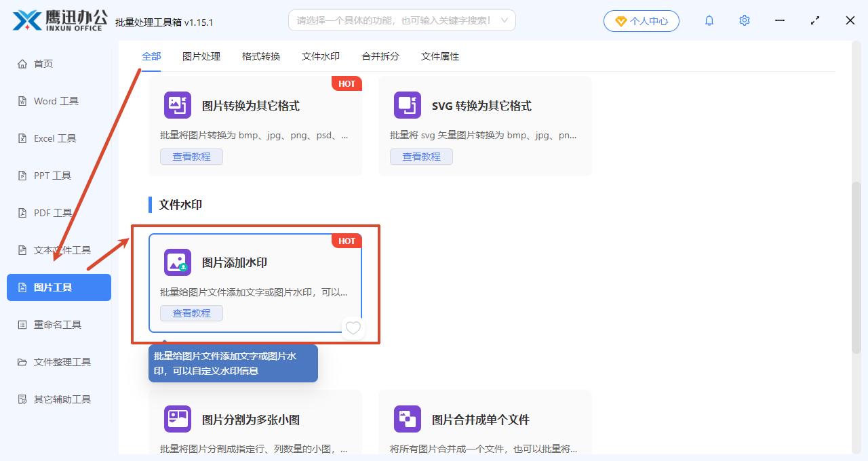Click the PPT 工具 sidebar icon
This screenshot has height=461, width=868.
coord(22,176)
